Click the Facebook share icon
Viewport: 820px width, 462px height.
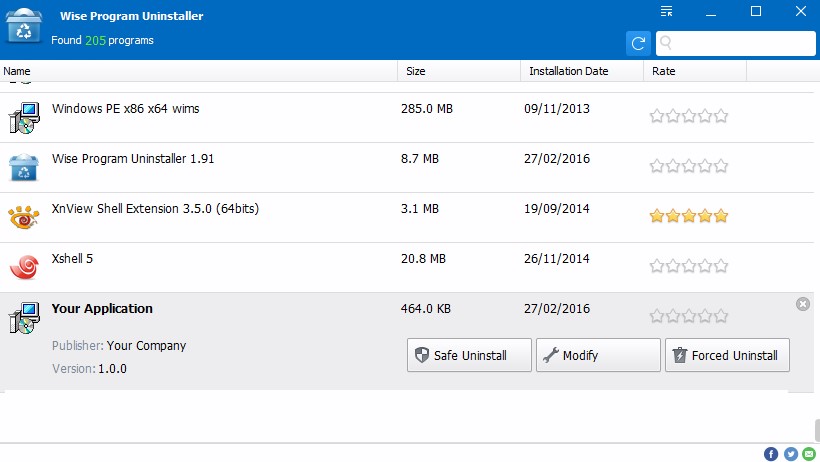771,454
